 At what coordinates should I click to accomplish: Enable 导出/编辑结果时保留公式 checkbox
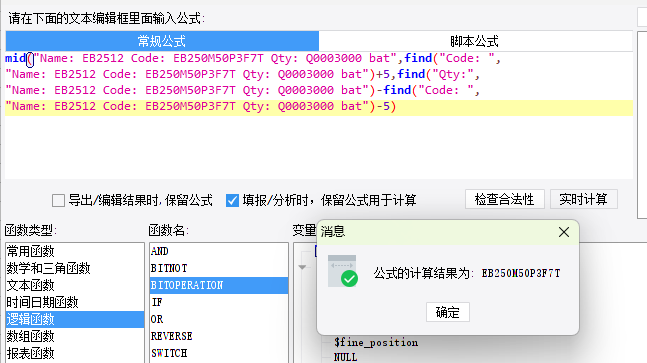click(x=58, y=201)
